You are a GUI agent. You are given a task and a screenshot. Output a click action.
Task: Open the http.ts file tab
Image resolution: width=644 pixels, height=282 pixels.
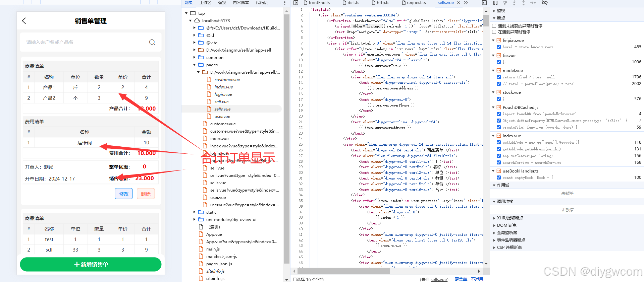380,3
